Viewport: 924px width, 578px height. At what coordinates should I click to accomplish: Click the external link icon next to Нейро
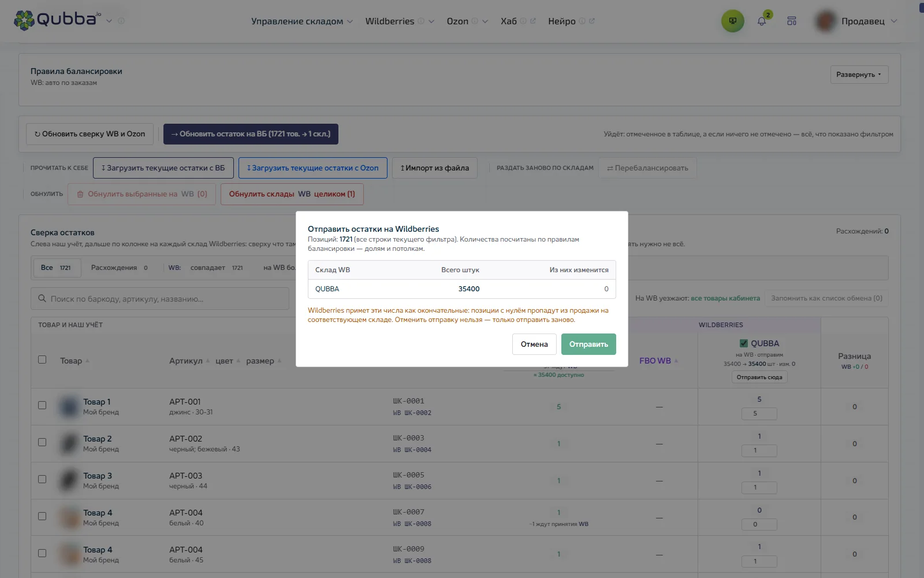592,21
